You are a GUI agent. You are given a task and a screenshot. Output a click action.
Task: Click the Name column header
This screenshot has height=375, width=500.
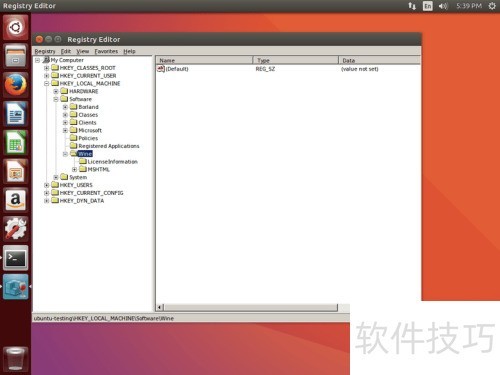tap(204, 60)
